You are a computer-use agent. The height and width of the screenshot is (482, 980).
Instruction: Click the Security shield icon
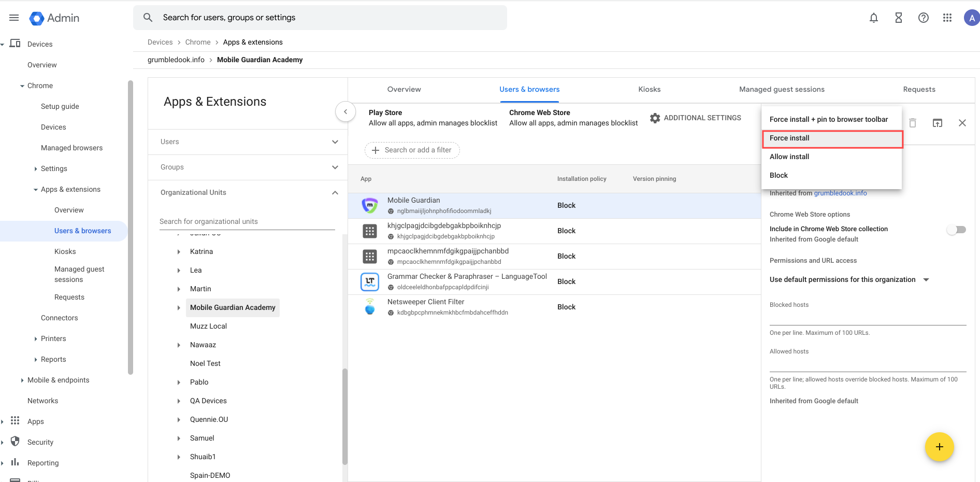pyautogui.click(x=15, y=442)
